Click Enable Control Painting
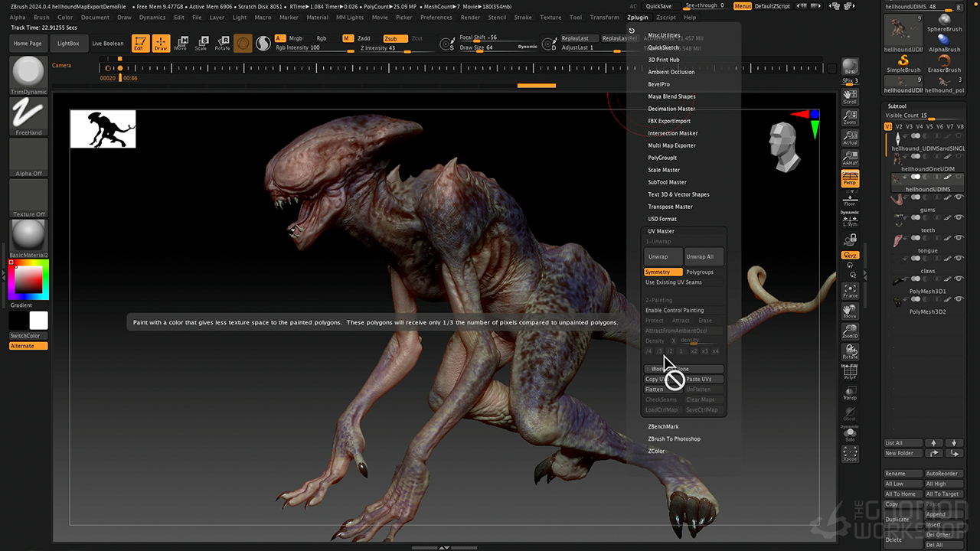 [684, 311]
